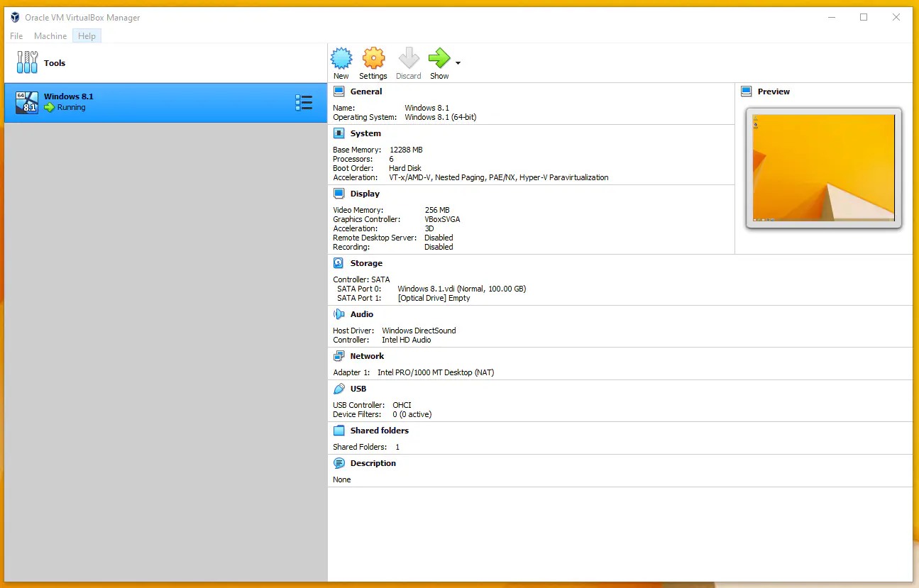919x588 pixels.
Task: Click the USB section icon
Action: [339, 389]
